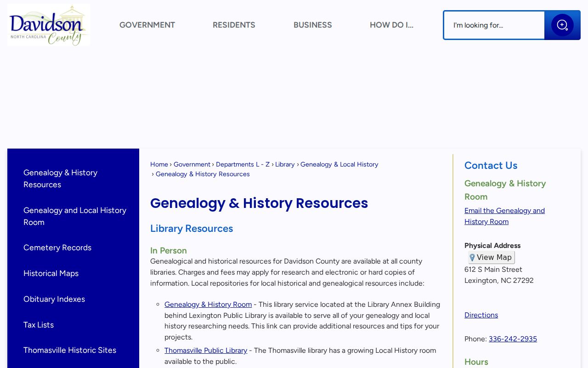Click the search magnifier button
The image size is (588, 368).
pyautogui.click(x=562, y=25)
